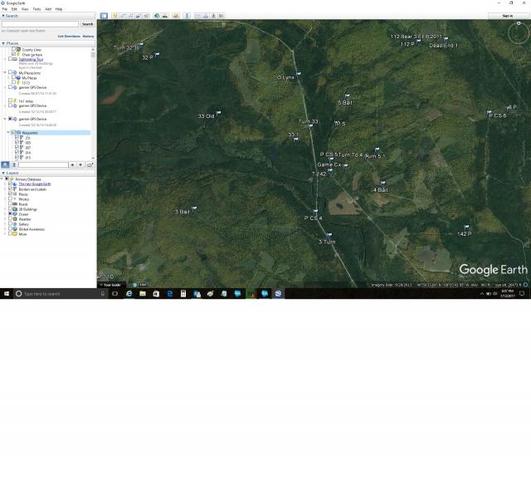This screenshot has height=480, width=531.
Task: Click the Start tour guide button at map bottom
Action: 112,285
